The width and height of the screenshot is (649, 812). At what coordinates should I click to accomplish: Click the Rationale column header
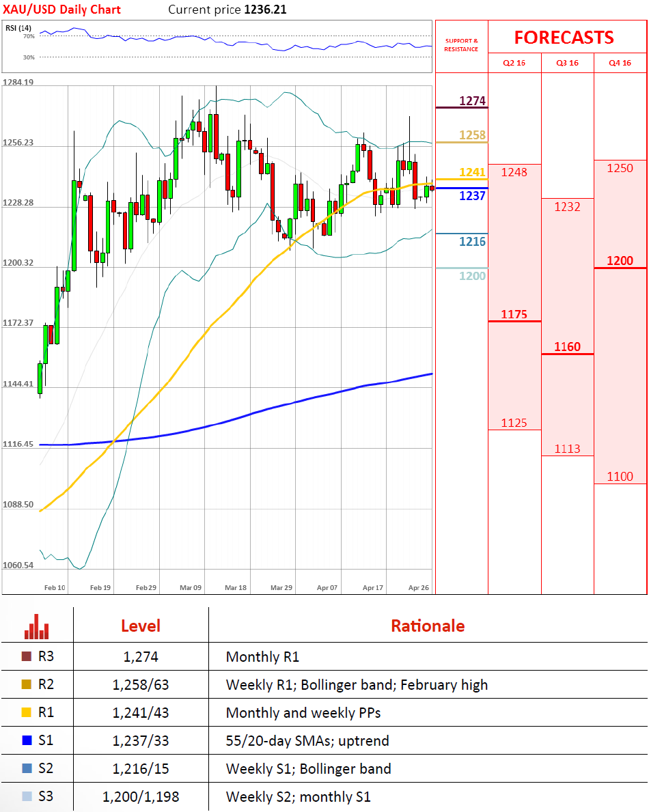tap(428, 626)
